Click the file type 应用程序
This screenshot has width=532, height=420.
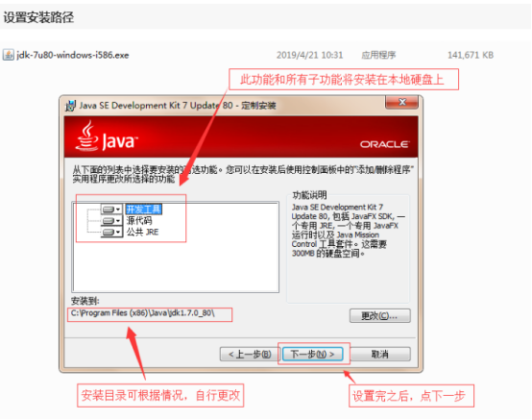tap(378, 55)
